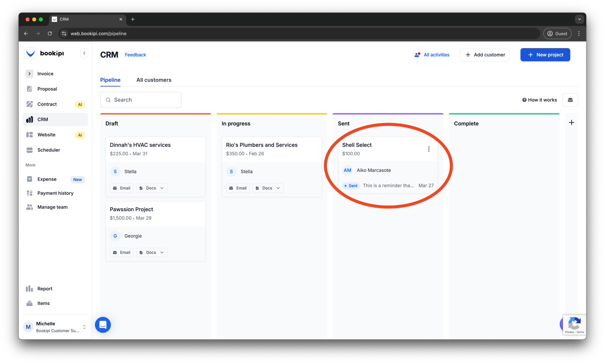Reload the page in the browser

click(50, 34)
